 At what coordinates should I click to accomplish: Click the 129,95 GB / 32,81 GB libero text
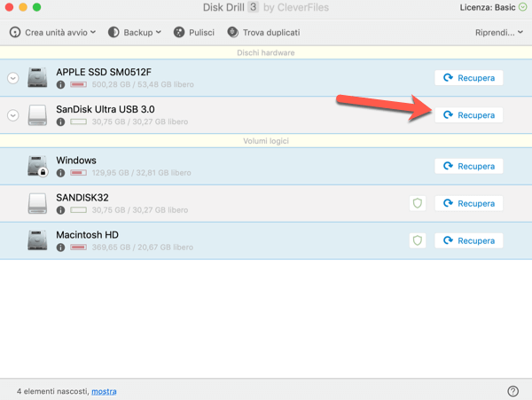tap(142, 173)
